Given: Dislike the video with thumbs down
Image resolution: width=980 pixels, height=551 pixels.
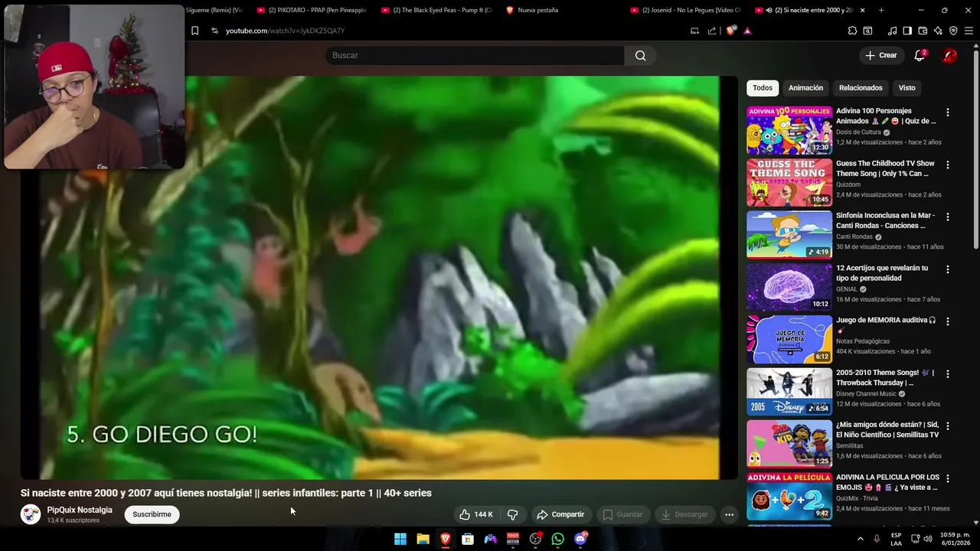Looking at the screenshot, I should coord(513,514).
